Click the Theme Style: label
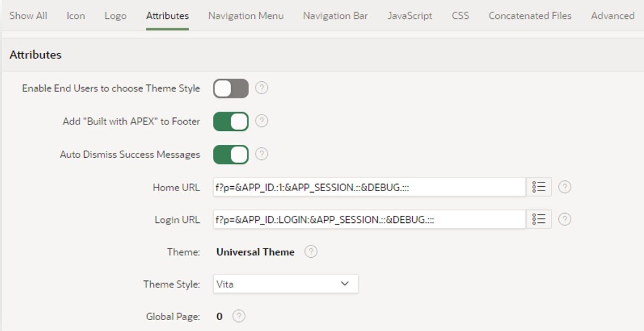Viewport: 644px width, 331px height. click(172, 284)
